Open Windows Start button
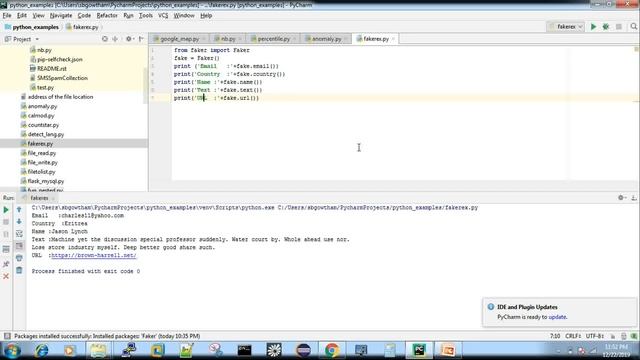Image resolution: width=640 pixels, height=360 pixels. 12,350
